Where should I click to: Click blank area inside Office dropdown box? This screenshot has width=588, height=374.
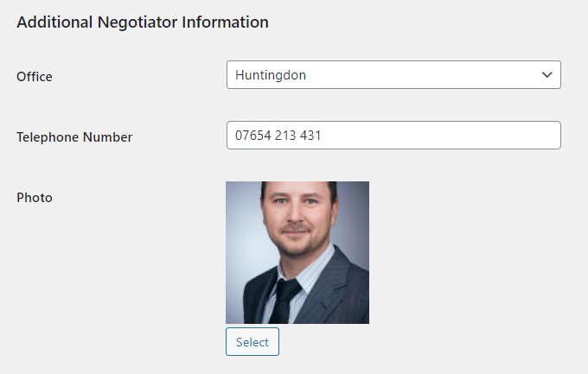(x=420, y=75)
